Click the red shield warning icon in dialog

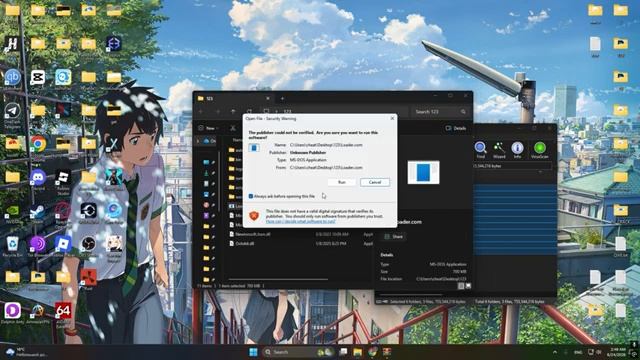coord(254,216)
